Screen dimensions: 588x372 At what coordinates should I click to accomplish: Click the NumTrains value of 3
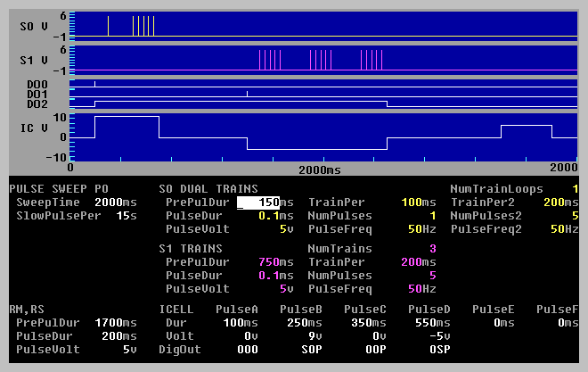pos(433,249)
